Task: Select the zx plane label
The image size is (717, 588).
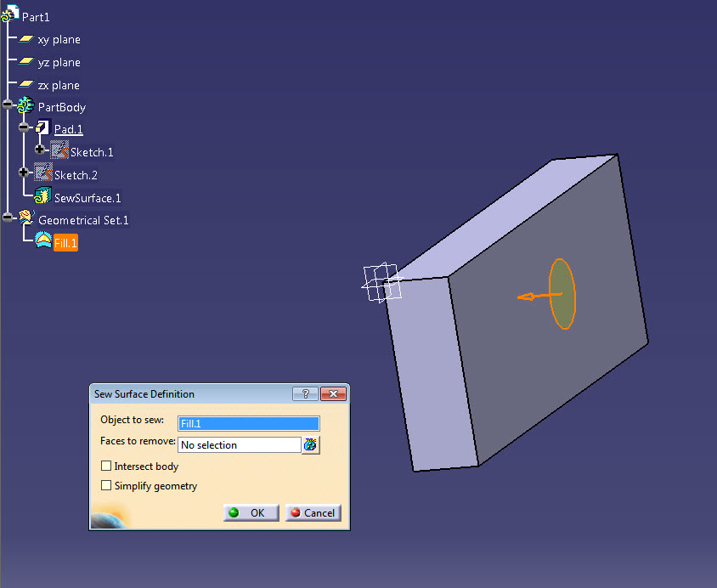Action: [59, 85]
